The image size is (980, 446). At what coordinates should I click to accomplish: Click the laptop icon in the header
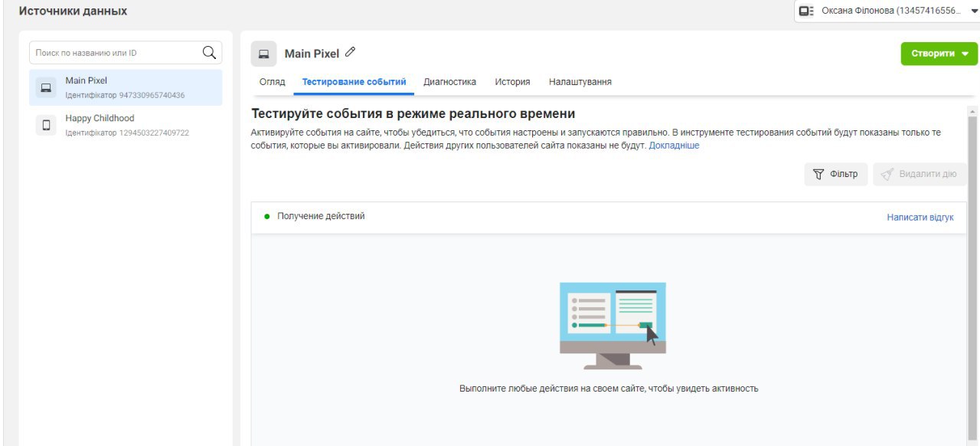264,54
